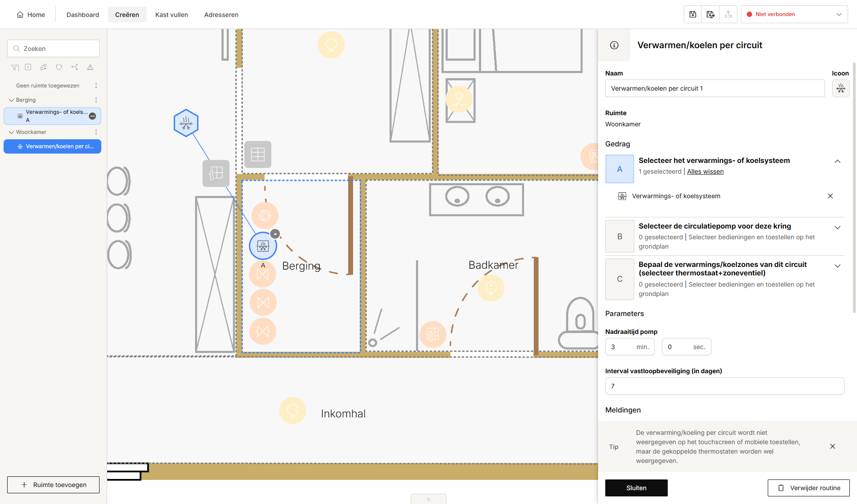Expand step C verwarmings/koelzones section
857x504 pixels.
(837, 266)
